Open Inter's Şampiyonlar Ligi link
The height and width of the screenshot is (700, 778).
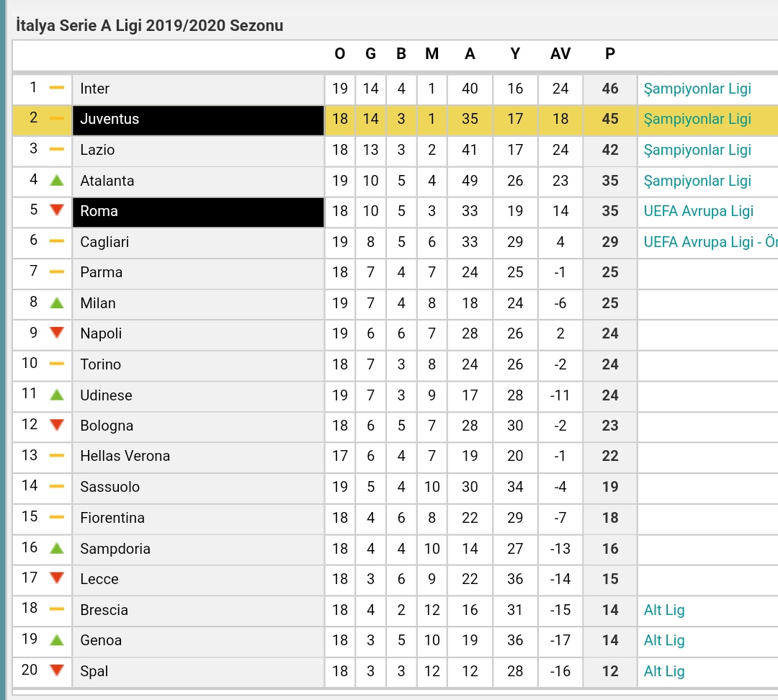697,89
